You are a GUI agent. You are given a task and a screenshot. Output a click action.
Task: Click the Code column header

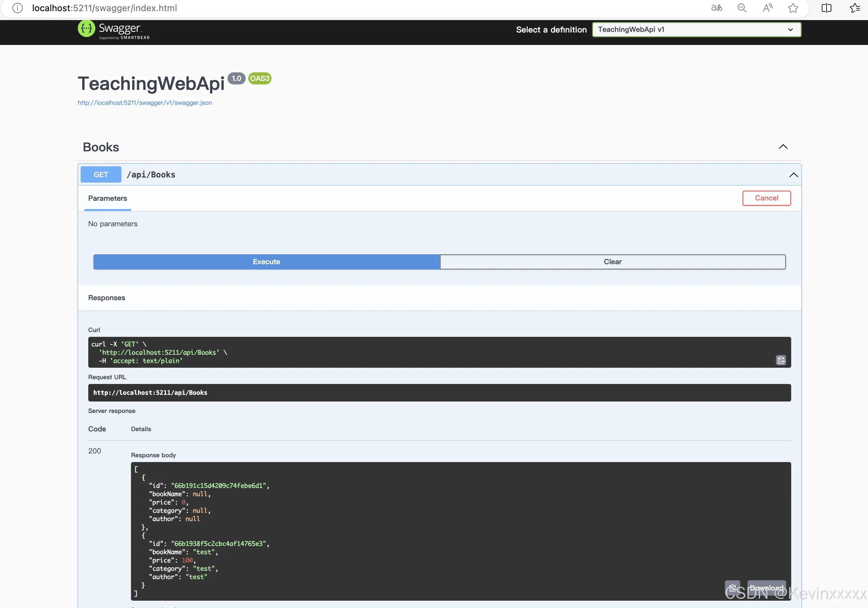coord(97,429)
